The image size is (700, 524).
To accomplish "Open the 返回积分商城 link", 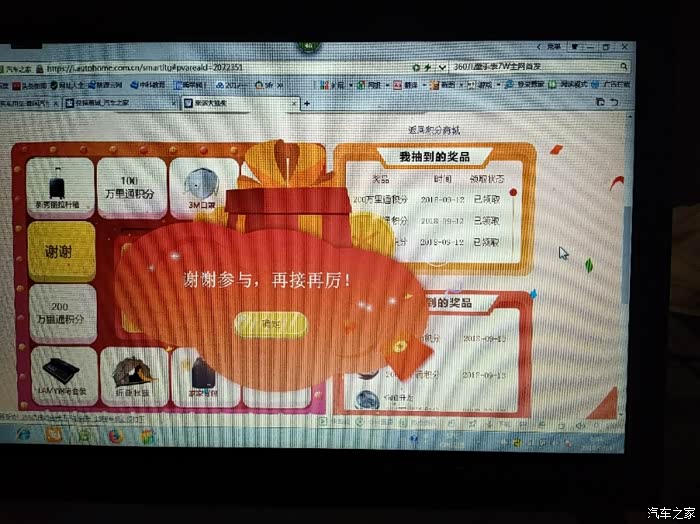I will point(433,130).
